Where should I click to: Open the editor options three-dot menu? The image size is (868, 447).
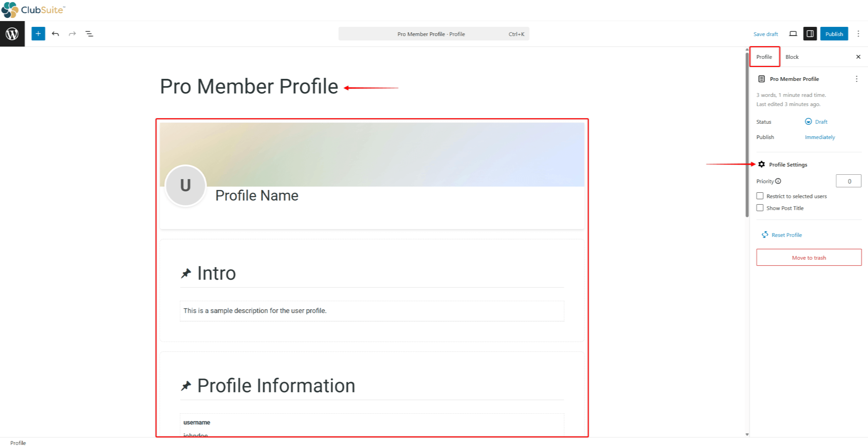(x=859, y=34)
